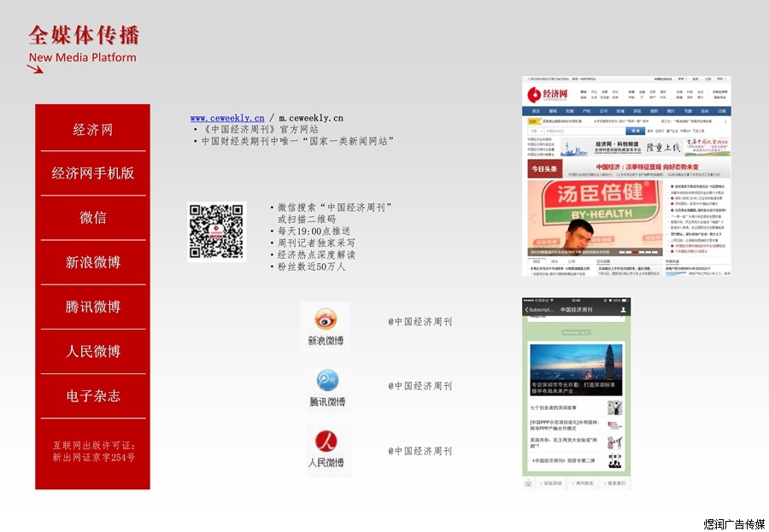Click @中国经济周刊 next to People's Weibo

420,451
